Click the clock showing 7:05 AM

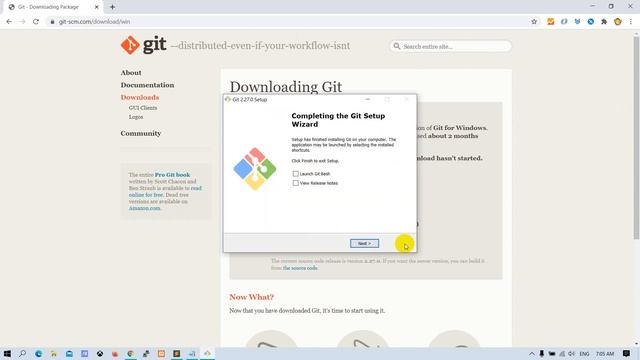604,353
